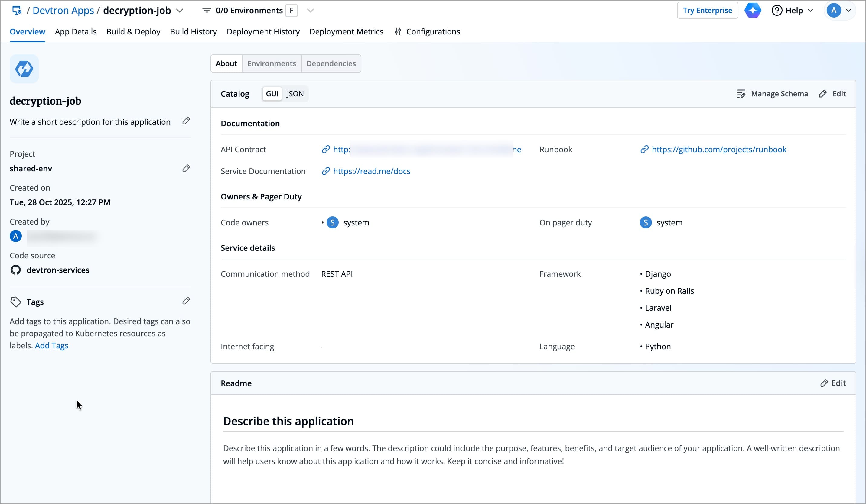
Task: Open the Help dropdown menu
Action: click(793, 10)
